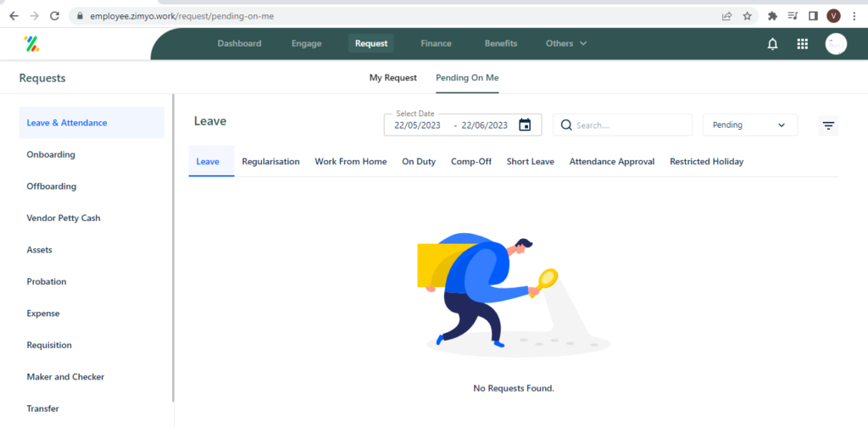Open the Benefits section
Viewport: 868px width, 444px height.
[501, 43]
